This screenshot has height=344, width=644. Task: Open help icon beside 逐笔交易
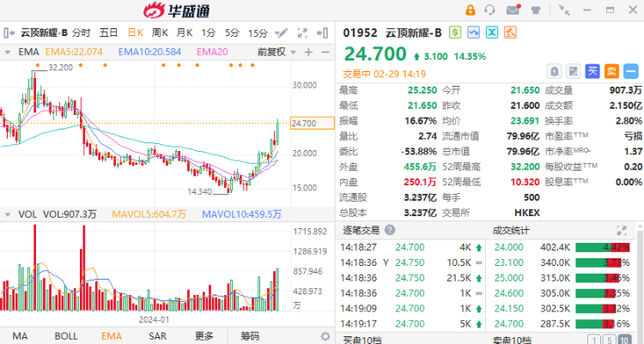390,230
